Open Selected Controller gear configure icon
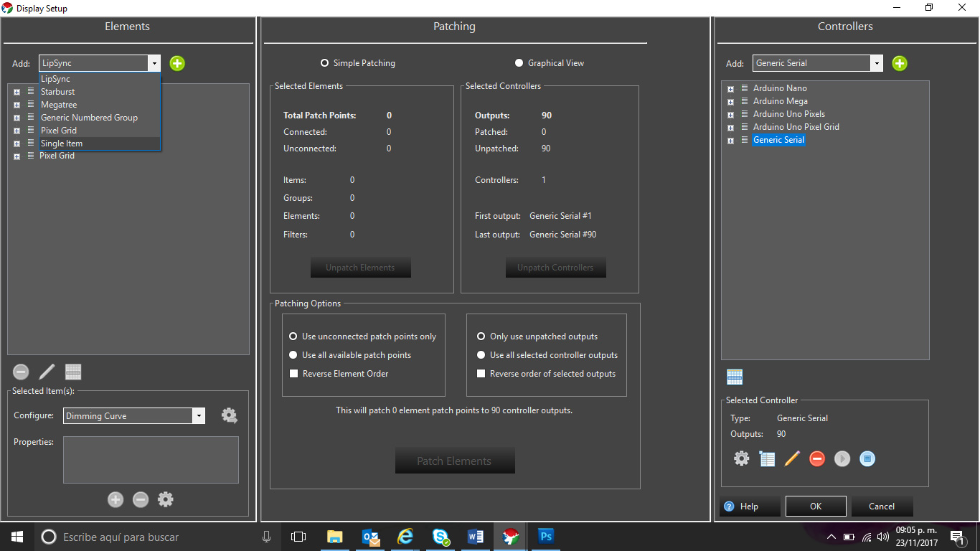Viewport: 980px width, 551px height. pos(741,458)
